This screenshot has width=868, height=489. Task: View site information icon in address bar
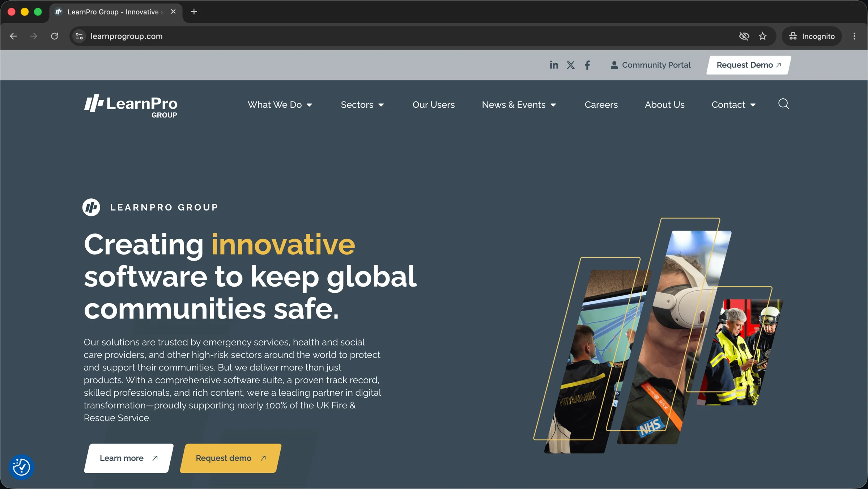coord(79,36)
